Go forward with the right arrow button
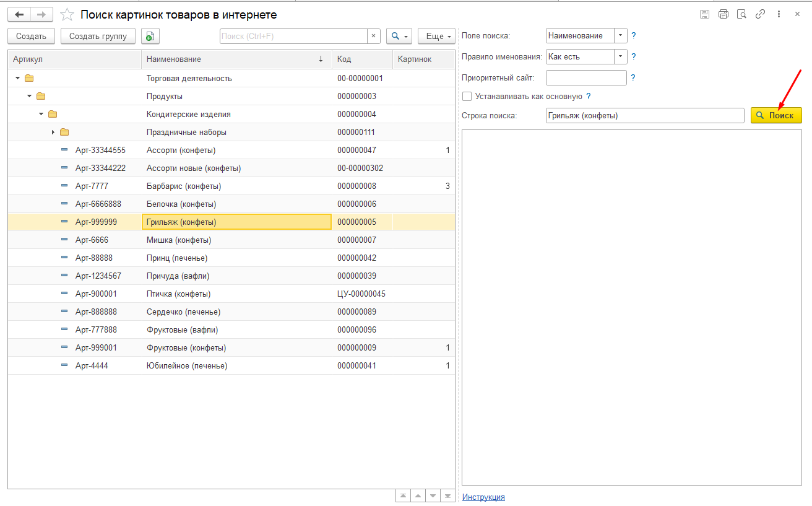The height and width of the screenshot is (506, 812). pos(41,14)
